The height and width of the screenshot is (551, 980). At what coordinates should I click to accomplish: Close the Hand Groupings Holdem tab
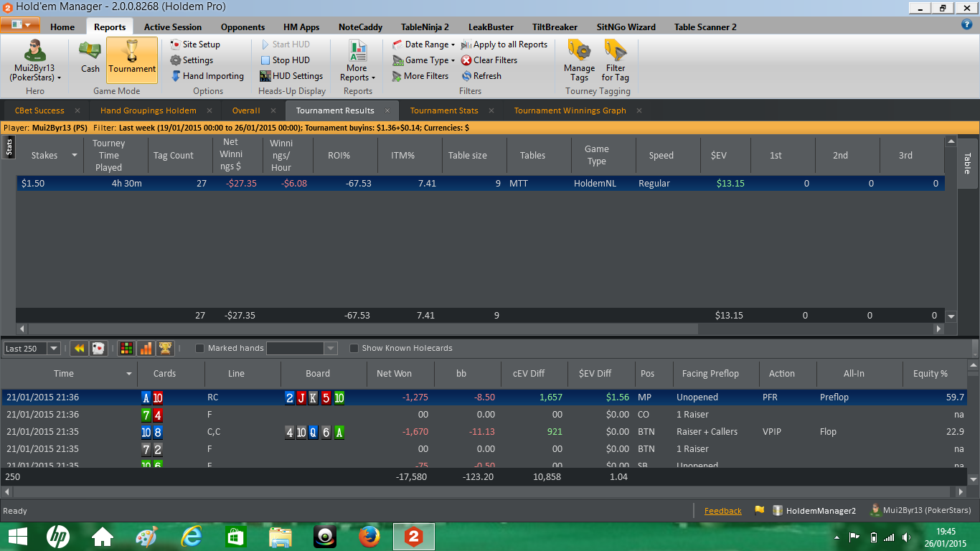tap(210, 110)
